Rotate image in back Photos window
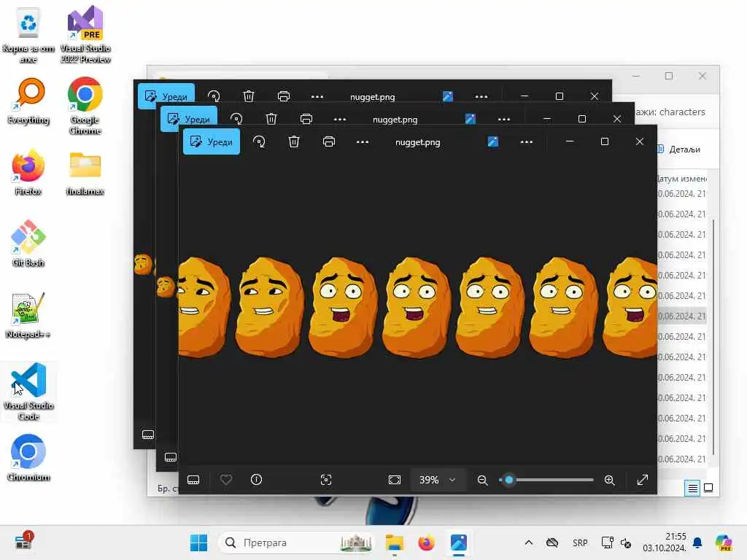Image resolution: width=747 pixels, height=560 pixels. click(214, 96)
